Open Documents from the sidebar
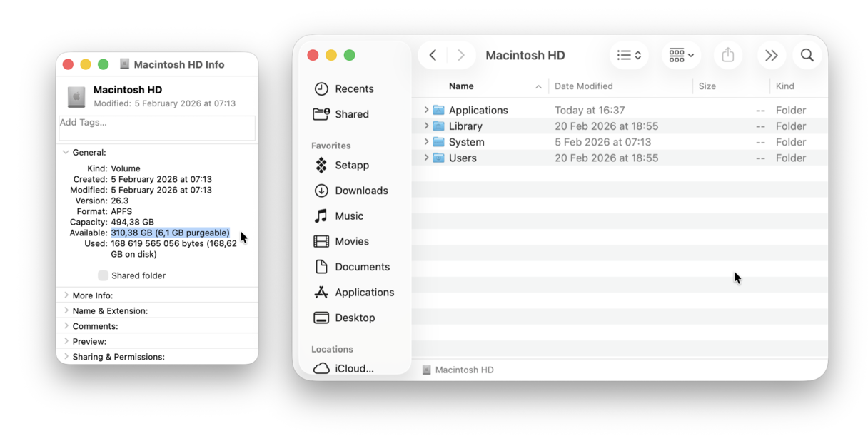This screenshot has width=868, height=436. coord(362,266)
